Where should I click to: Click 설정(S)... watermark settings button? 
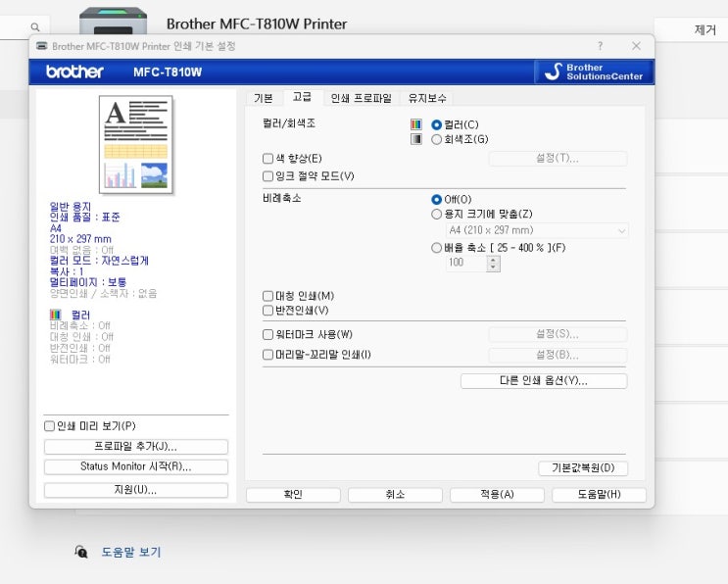point(558,334)
